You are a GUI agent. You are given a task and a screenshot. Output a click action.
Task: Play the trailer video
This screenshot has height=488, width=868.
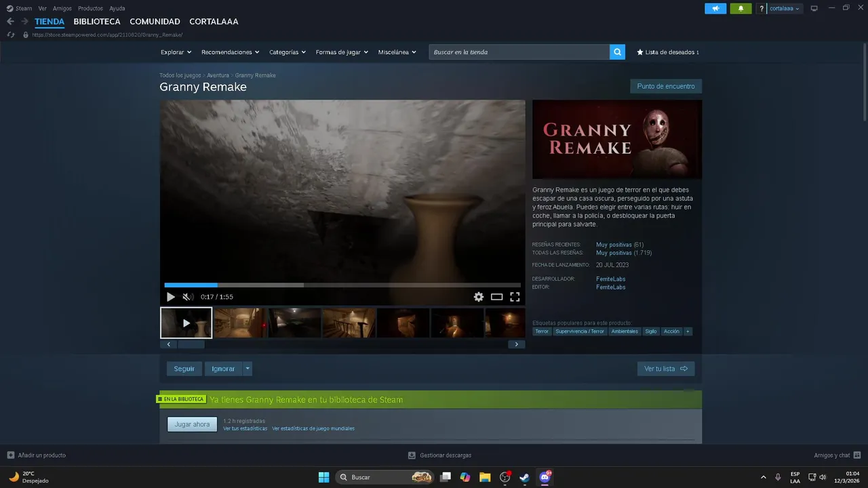(170, 297)
